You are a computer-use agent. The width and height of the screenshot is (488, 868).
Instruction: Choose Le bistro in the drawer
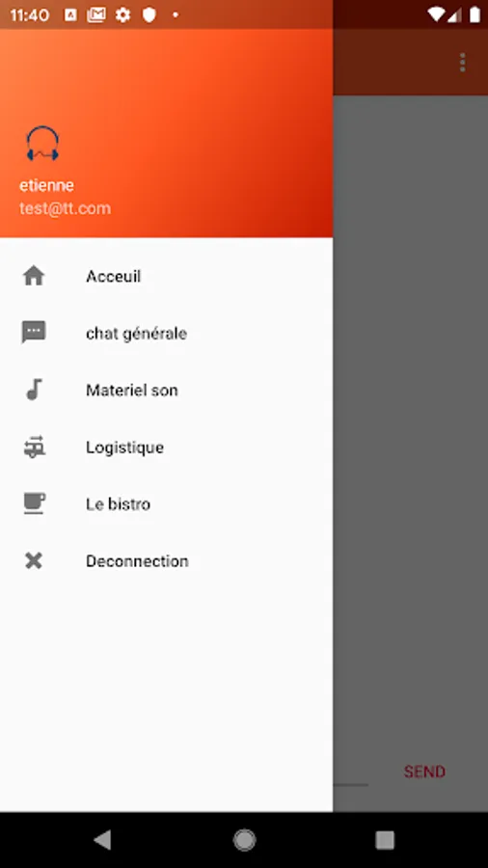pyautogui.click(x=166, y=503)
